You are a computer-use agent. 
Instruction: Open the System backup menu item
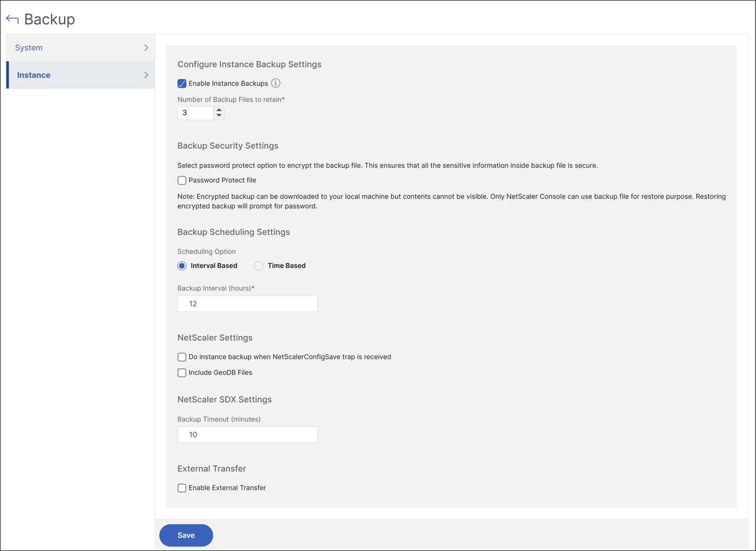[81, 48]
